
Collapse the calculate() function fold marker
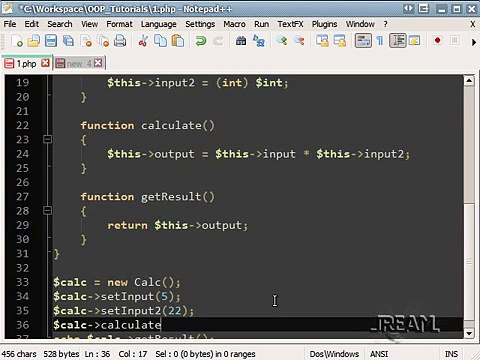[47, 139]
